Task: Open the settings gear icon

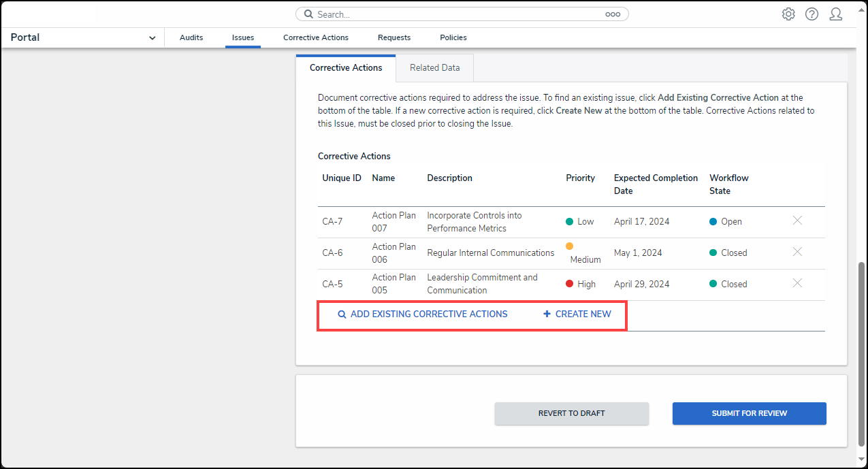Action: coord(788,14)
